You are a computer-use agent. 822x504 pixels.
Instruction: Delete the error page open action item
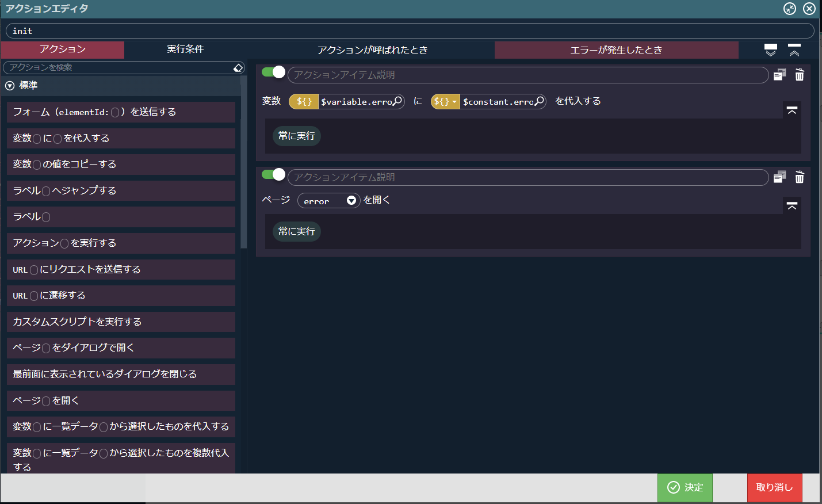[x=800, y=177]
